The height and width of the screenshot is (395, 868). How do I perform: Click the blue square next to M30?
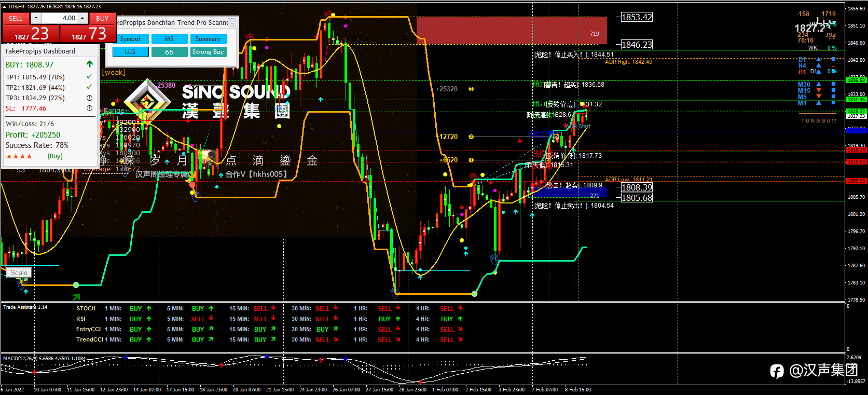point(834,84)
